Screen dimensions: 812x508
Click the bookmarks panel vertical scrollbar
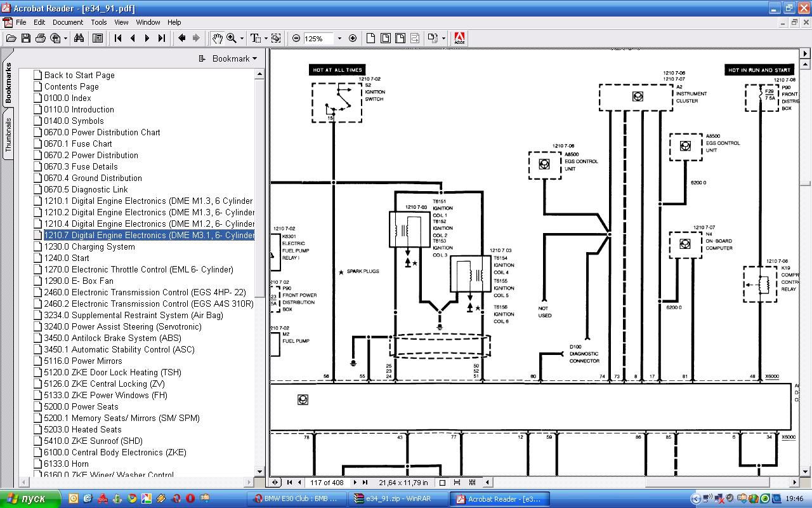pyautogui.click(x=259, y=273)
